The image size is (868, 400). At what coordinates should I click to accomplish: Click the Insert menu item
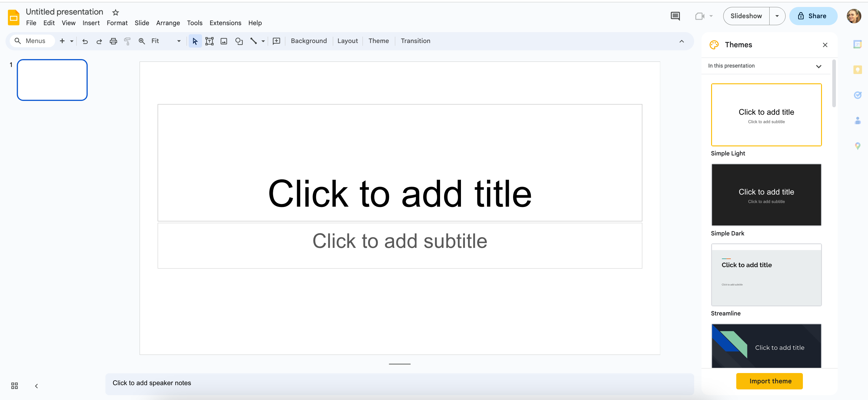tap(91, 23)
